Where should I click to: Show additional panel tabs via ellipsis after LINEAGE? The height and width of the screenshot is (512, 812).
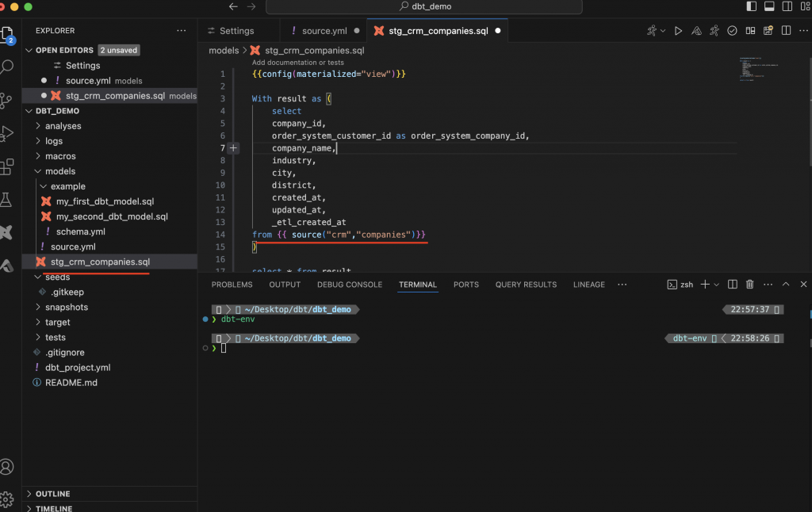click(x=622, y=285)
